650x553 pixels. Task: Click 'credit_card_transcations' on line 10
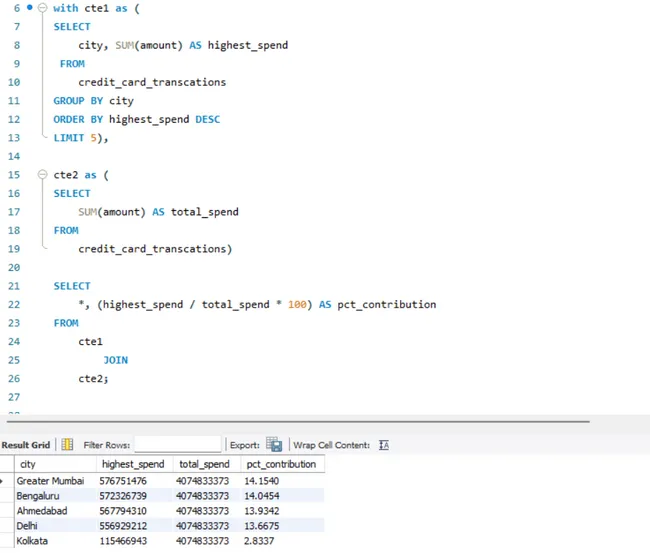(x=152, y=82)
